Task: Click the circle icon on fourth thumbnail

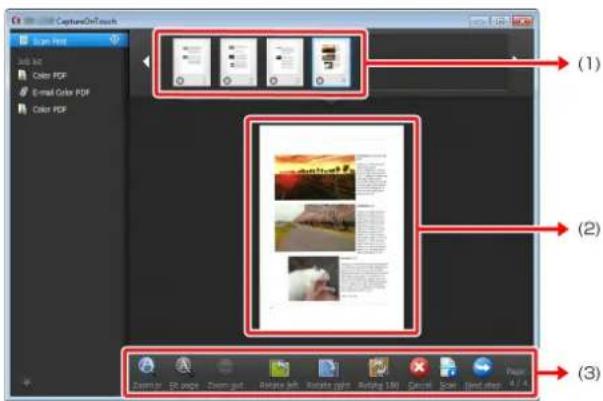Action: [x=320, y=81]
